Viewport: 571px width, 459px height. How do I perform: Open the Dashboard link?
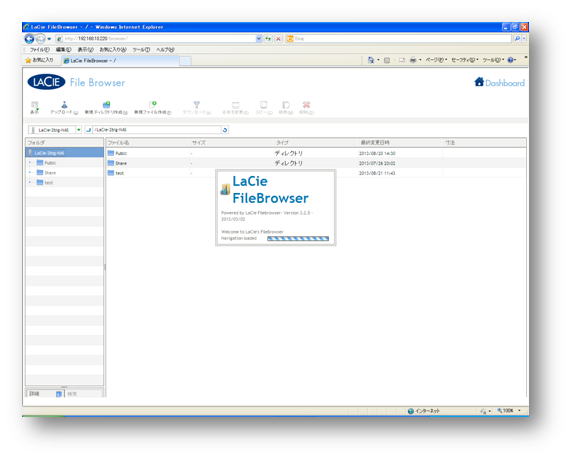(x=505, y=83)
